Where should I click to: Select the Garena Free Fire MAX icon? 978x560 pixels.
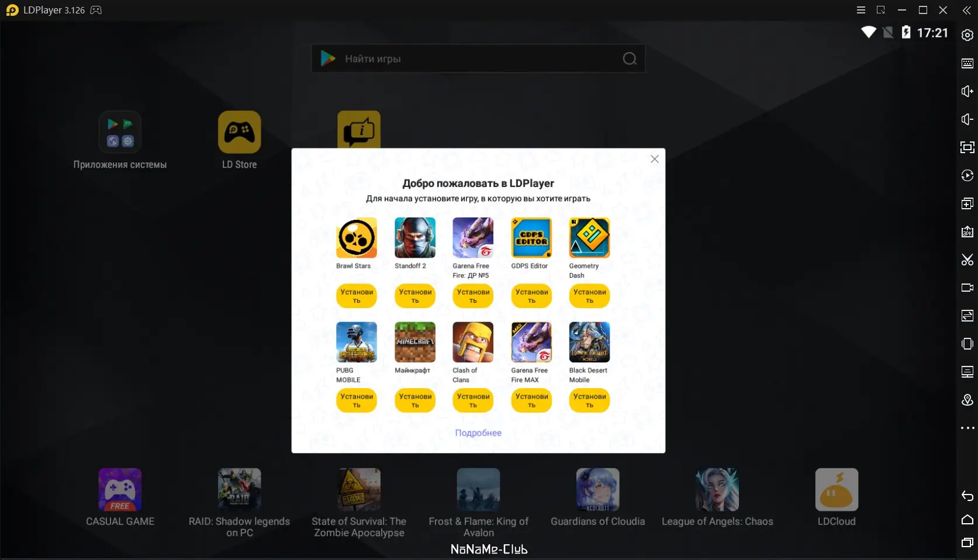click(531, 342)
